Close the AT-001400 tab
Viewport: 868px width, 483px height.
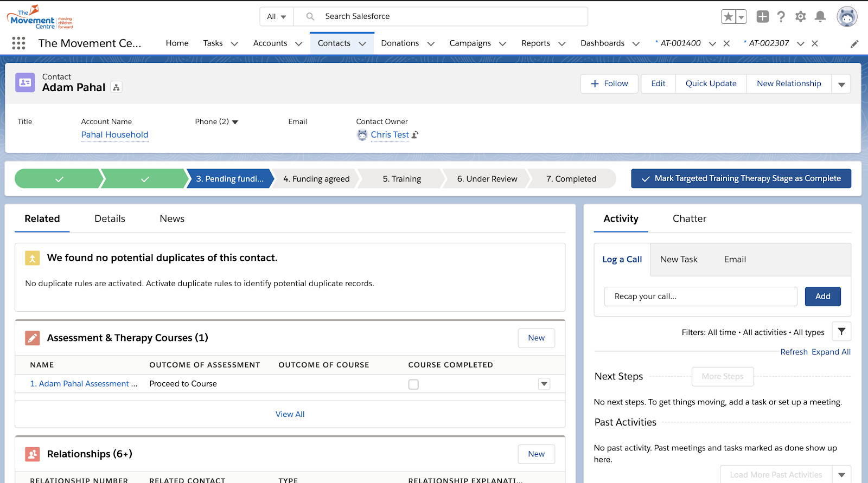point(726,43)
